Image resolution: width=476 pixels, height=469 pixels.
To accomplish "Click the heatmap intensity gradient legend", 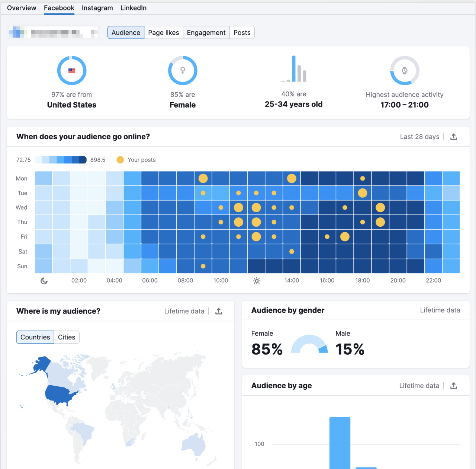I will (59, 160).
